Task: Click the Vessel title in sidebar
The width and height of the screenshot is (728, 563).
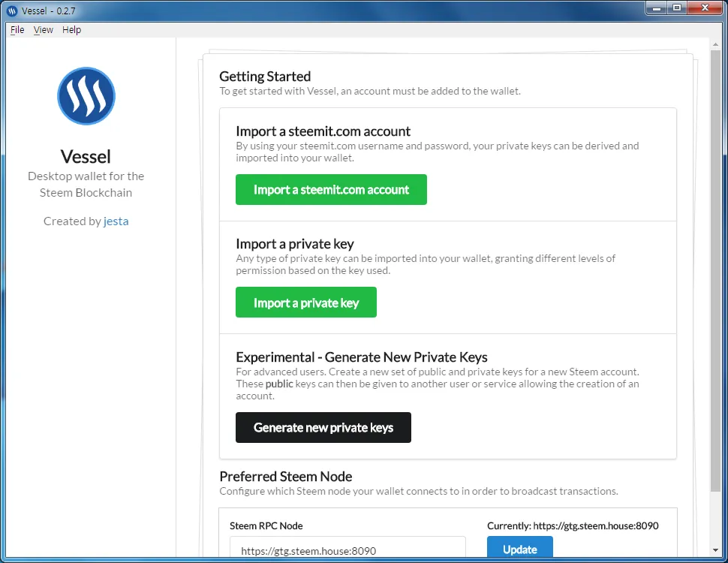Action: 86,157
